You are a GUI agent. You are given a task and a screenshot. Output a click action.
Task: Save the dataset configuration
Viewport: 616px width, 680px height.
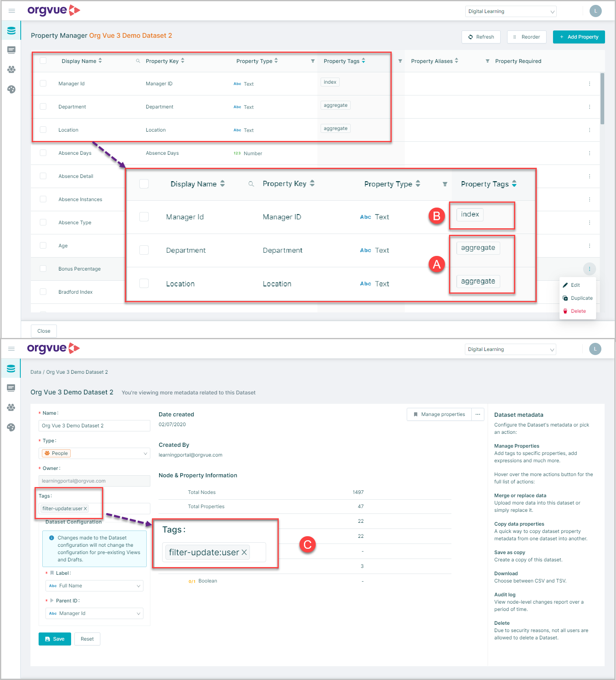point(55,639)
